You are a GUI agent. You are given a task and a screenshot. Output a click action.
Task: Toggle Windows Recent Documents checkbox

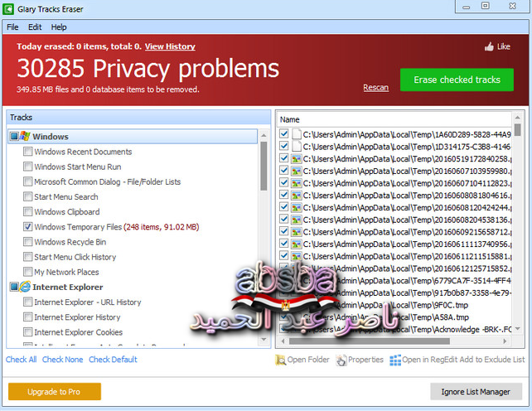click(28, 152)
